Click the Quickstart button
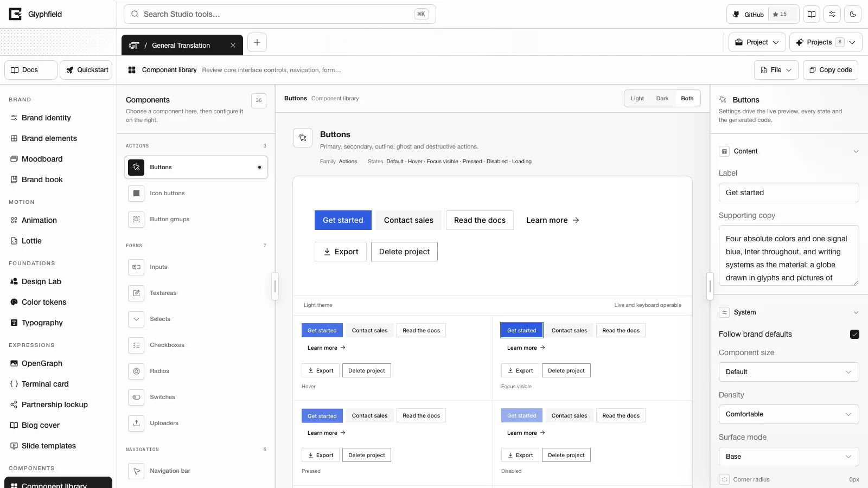Image resolution: width=868 pixels, height=488 pixels. click(x=86, y=70)
